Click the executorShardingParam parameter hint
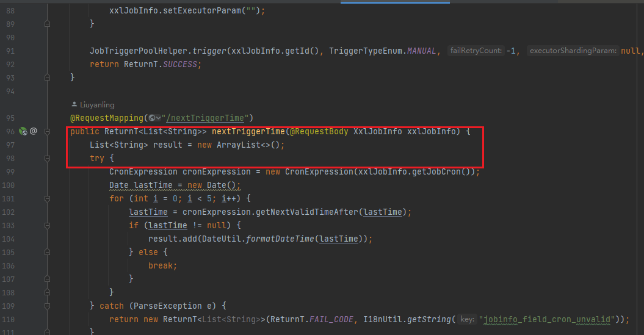Screen dimensions: 644x335 [573, 51]
